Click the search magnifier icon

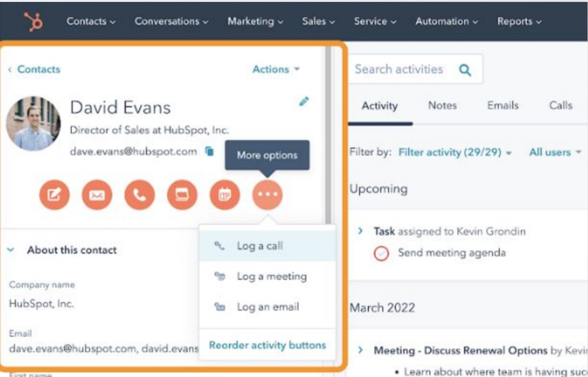point(465,70)
